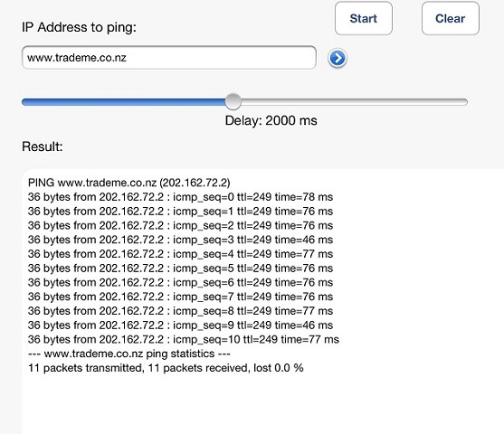Image resolution: width=504 pixels, height=434 pixels.
Task: Click the icmp_seq=9 result line
Action: pyautogui.click(x=180, y=325)
